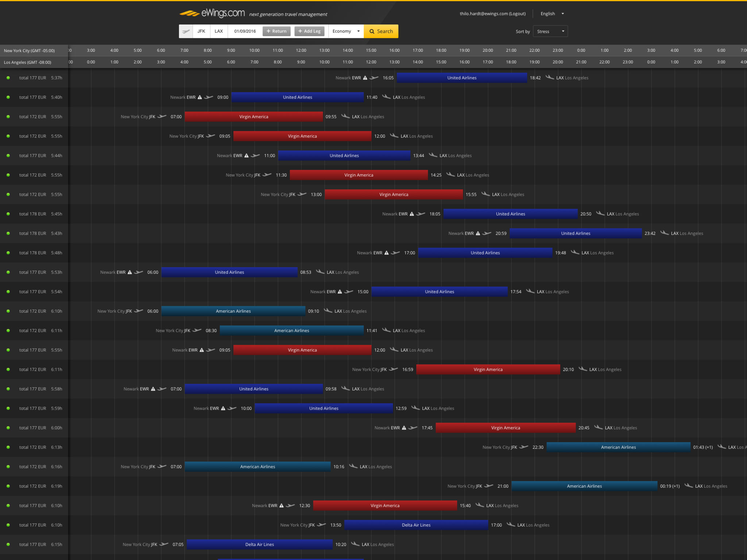This screenshot has height=560, width=747.
Task: Click the LAX destination field
Action: click(219, 31)
